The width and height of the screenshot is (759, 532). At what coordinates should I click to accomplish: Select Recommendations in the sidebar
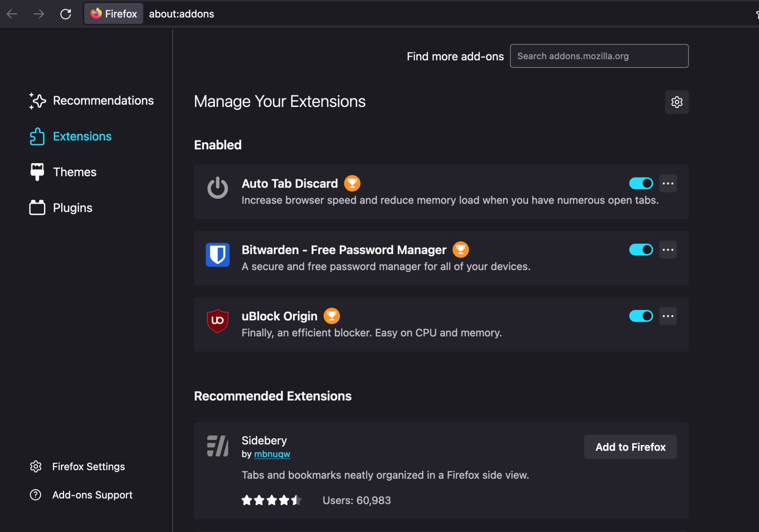pos(103,101)
